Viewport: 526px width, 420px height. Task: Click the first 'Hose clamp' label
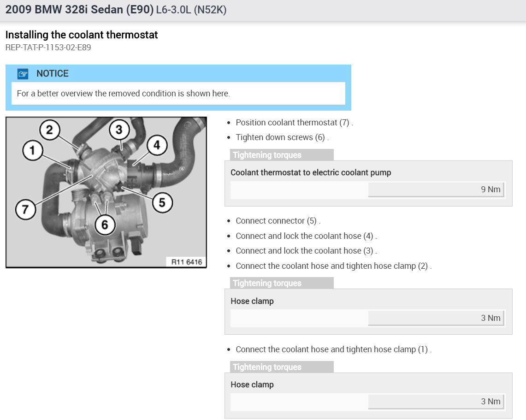(x=252, y=301)
